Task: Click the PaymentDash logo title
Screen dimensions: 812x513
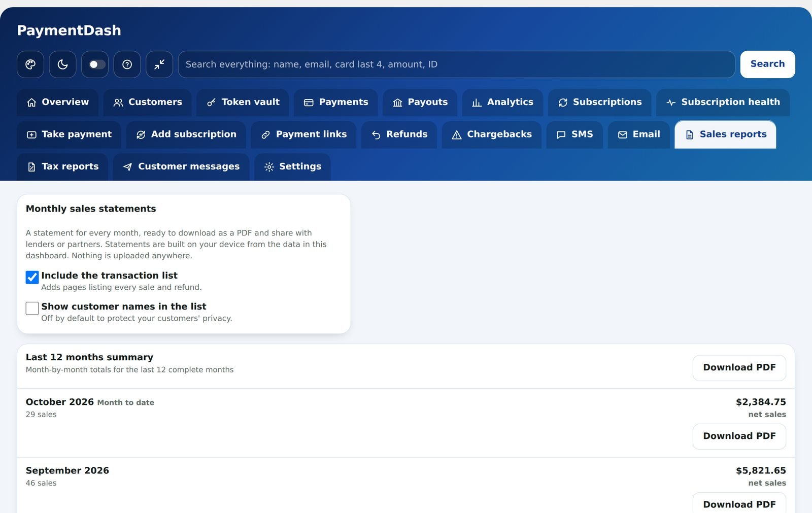Action: click(69, 30)
